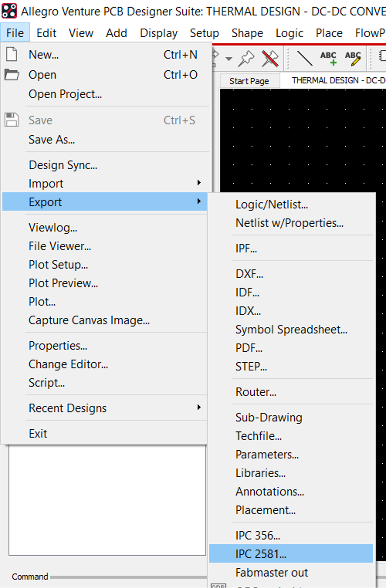Click the New document icon in File menu
The width and height of the screenshot is (386, 588).
point(11,54)
